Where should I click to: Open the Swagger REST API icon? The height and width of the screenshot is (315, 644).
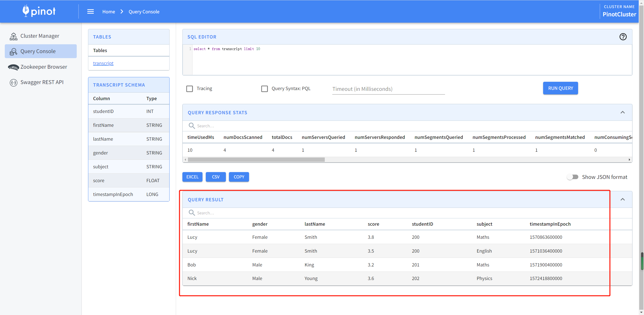[14, 83]
